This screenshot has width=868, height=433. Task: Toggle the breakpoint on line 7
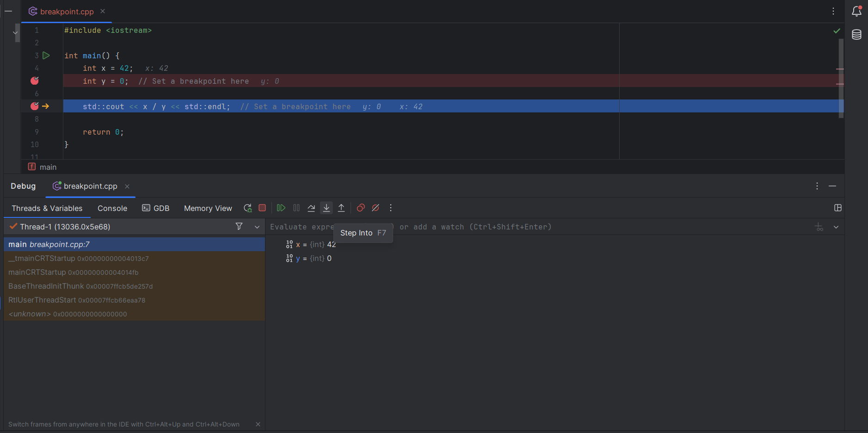(35, 106)
